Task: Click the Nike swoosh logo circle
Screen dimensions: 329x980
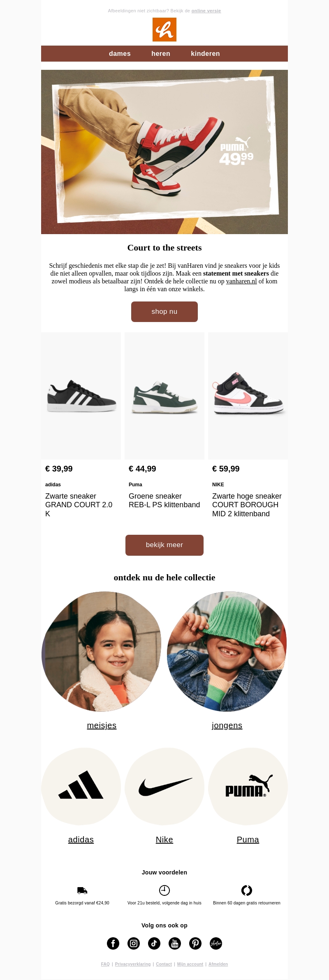Action: coord(164,786)
